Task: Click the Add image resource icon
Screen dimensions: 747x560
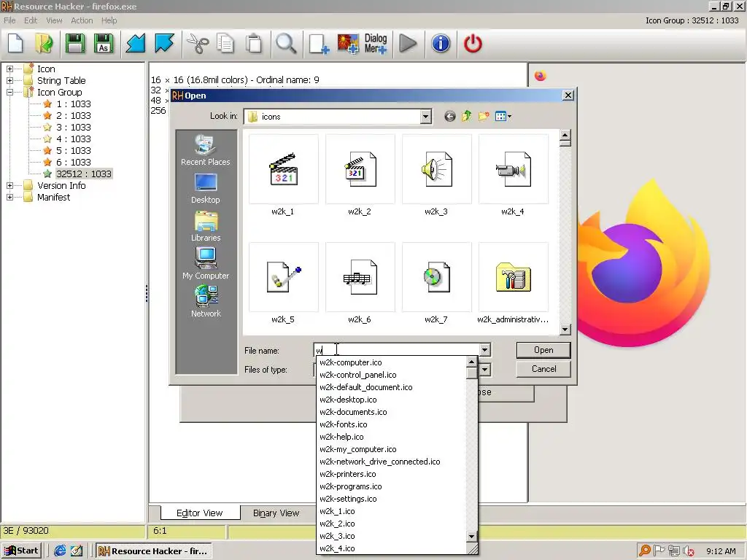Action: pos(348,44)
